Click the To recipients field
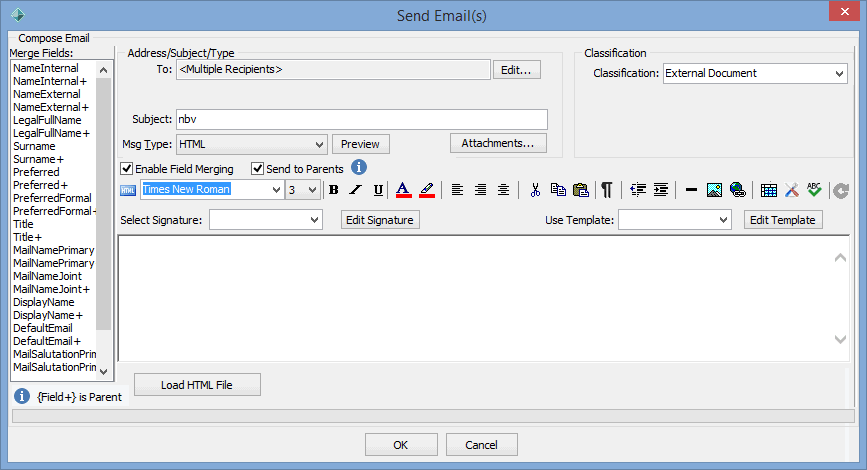867x470 pixels. pyautogui.click(x=333, y=70)
